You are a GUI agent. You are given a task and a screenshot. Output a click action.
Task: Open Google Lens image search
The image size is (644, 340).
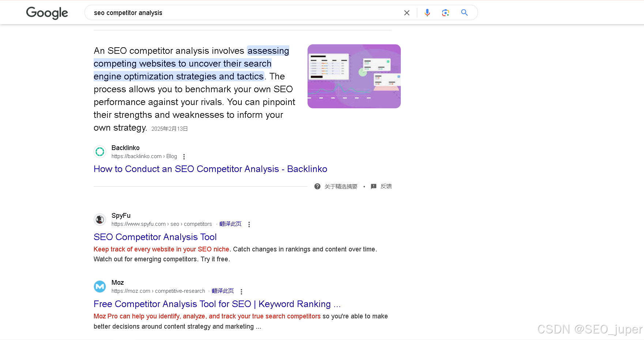(445, 13)
